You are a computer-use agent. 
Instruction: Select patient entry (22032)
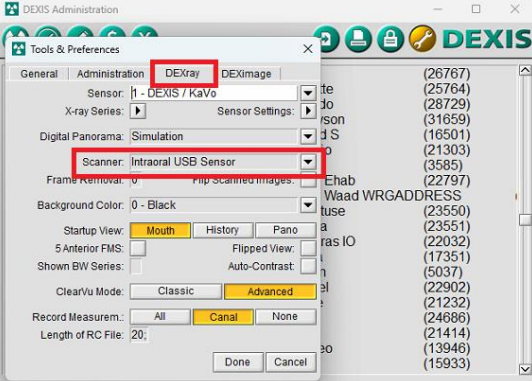click(x=446, y=242)
